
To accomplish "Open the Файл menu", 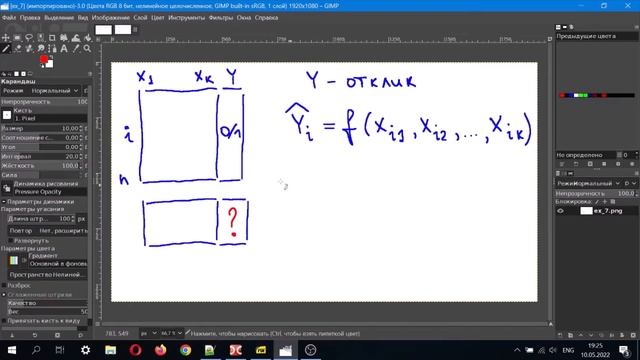I will point(9,18).
